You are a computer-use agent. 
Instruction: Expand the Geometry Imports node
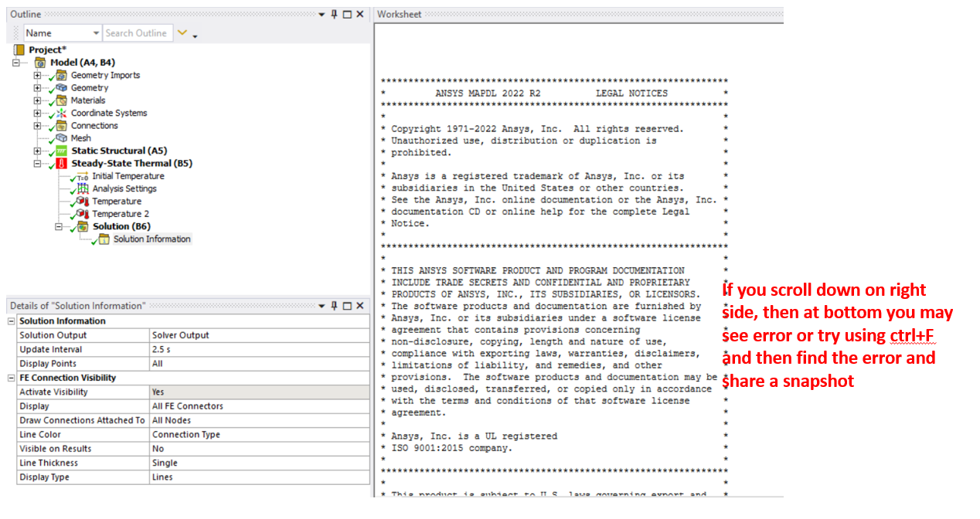[37, 75]
